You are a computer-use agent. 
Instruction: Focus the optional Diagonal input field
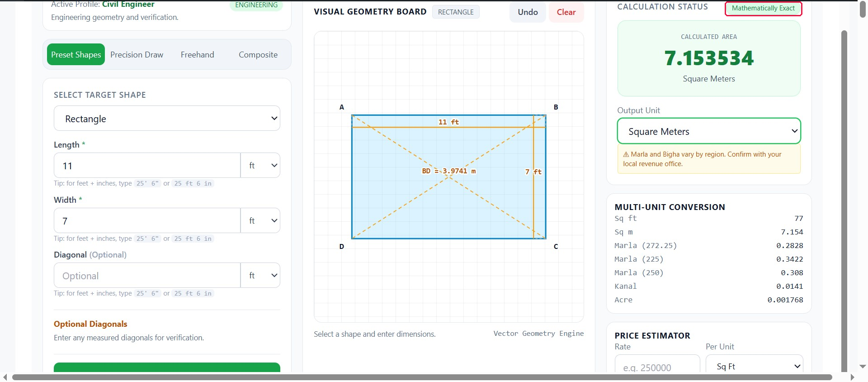tap(147, 276)
